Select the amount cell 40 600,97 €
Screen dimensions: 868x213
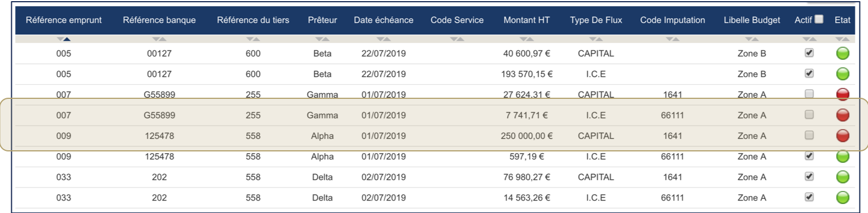[x=527, y=54]
